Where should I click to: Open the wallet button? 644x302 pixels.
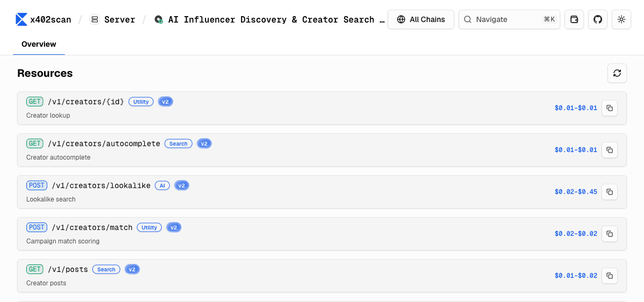point(574,19)
